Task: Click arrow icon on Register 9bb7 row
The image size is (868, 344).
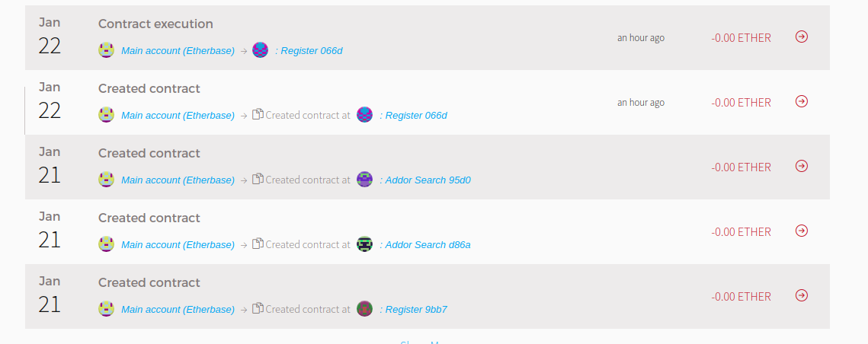Action: [x=802, y=295]
